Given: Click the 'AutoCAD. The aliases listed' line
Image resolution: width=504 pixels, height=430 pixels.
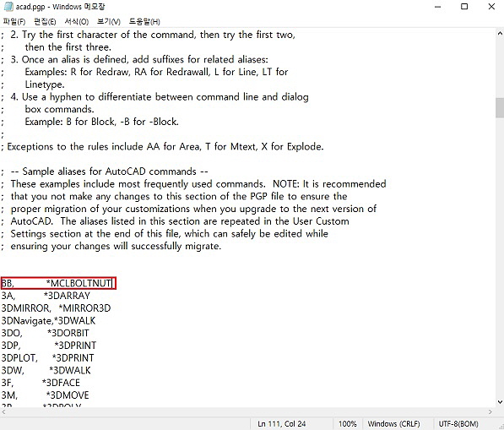Looking at the screenshot, I should 176,221.
